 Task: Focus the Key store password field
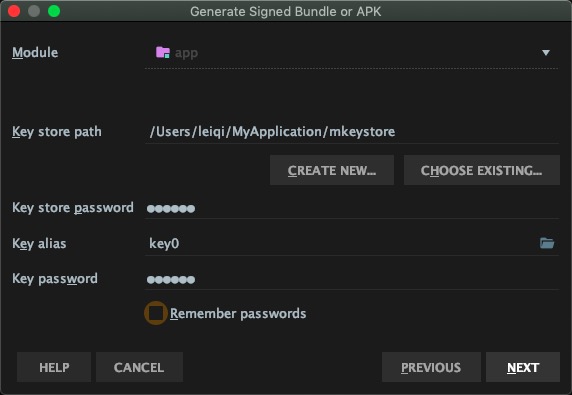[352, 208]
